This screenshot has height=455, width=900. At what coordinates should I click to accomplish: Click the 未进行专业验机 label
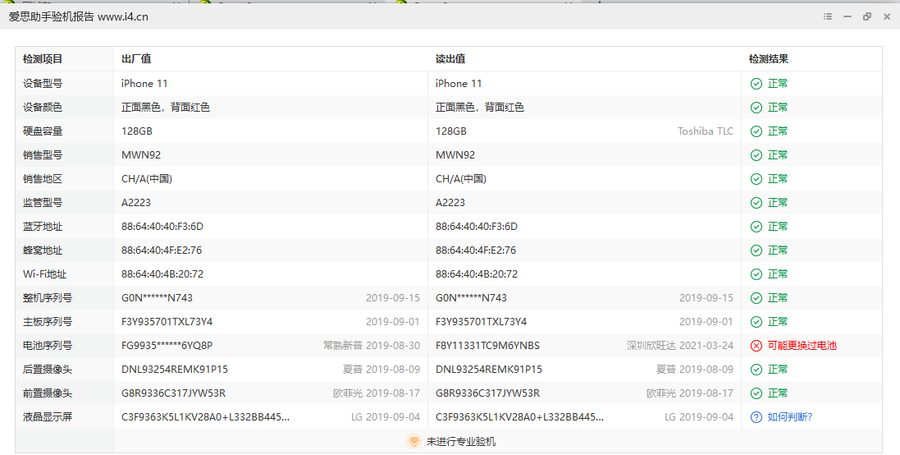pyautogui.click(x=461, y=441)
